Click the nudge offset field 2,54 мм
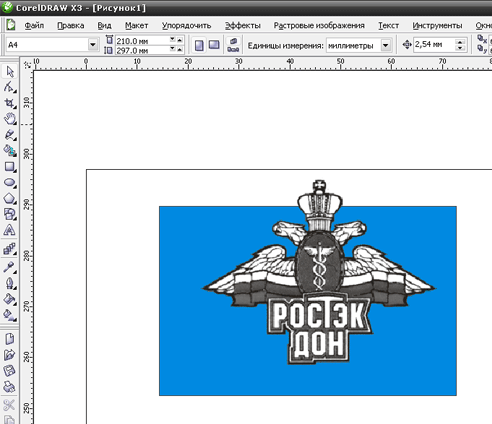The image size is (492, 424). point(435,44)
